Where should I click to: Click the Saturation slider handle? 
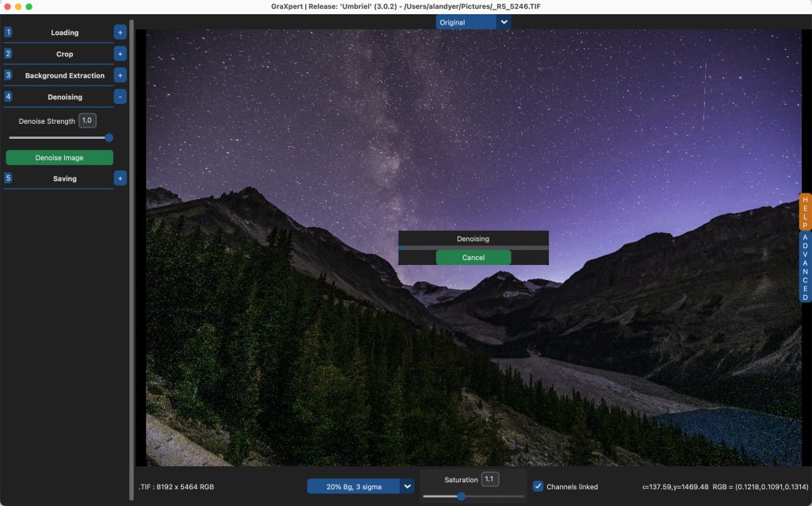[461, 496]
